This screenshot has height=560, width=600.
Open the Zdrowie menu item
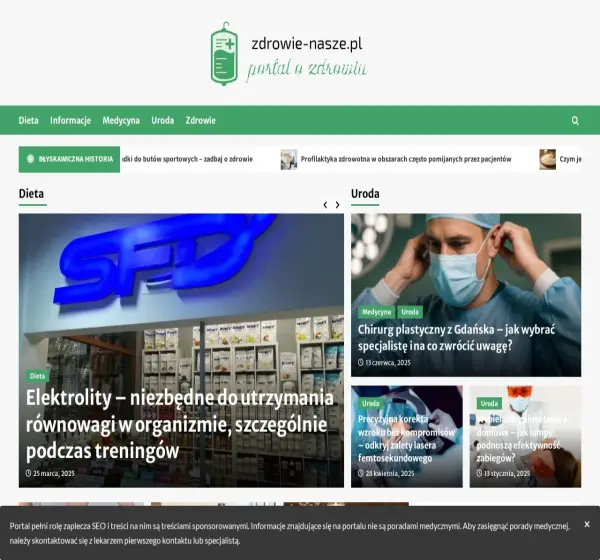[201, 120]
